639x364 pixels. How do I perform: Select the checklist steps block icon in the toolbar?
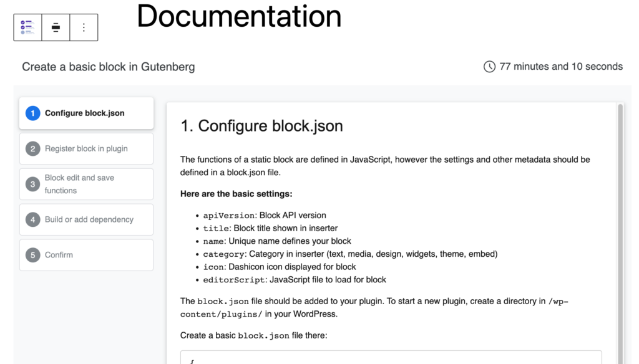pos(27,27)
